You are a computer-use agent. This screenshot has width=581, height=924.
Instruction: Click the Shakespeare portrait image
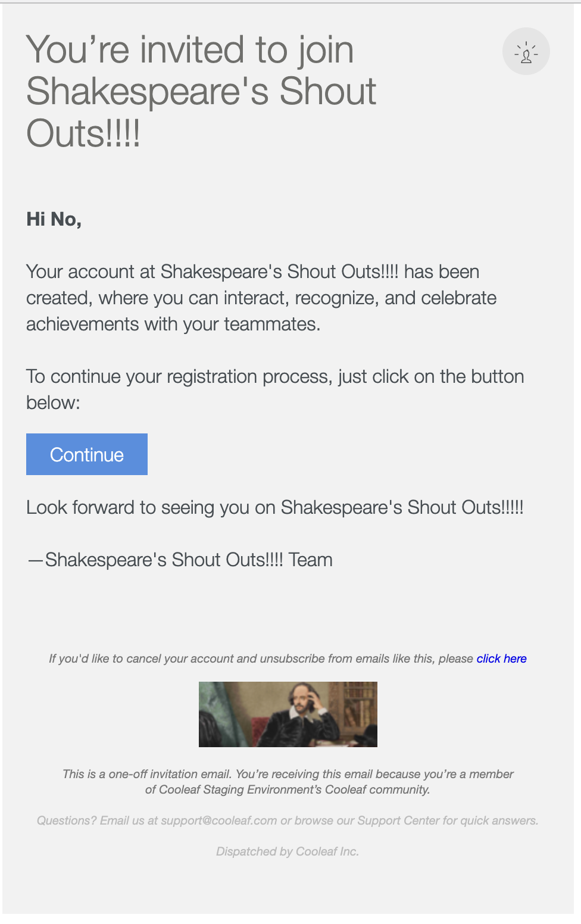pyautogui.click(x=288, y=714)
